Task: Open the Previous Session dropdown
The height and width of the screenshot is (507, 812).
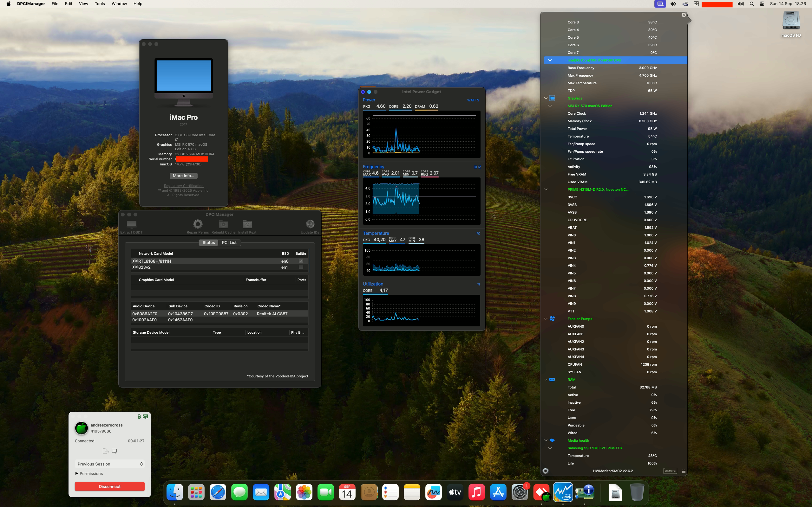Action: tap(110, 464)
